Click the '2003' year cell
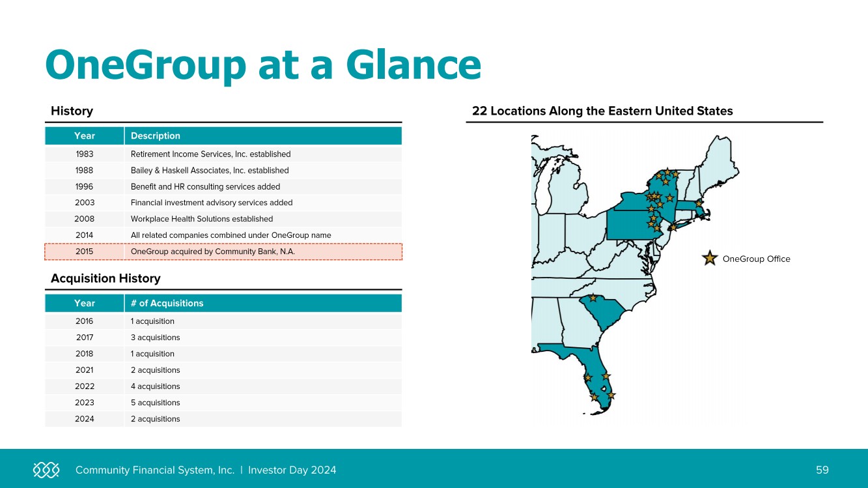 (85, 203)
